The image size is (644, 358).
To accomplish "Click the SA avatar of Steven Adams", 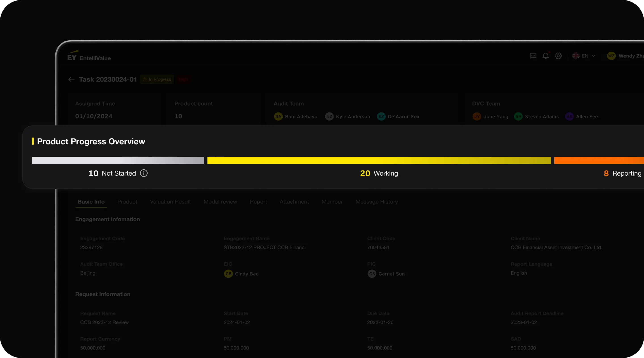I will [518, 116].
